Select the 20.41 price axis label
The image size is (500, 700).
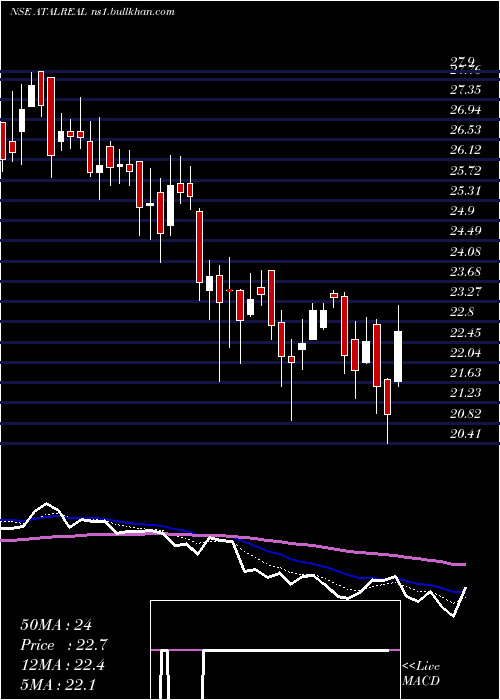click(465, 434)
